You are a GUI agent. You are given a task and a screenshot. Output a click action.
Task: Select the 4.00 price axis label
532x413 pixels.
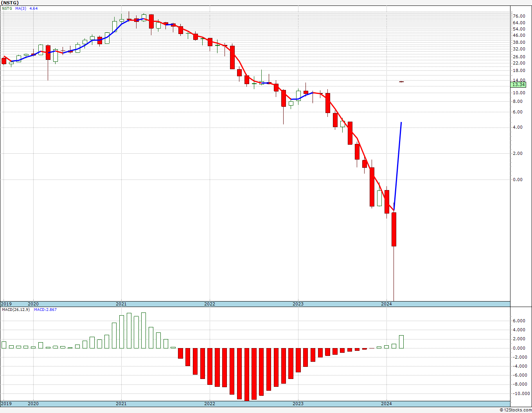[518, 127]
